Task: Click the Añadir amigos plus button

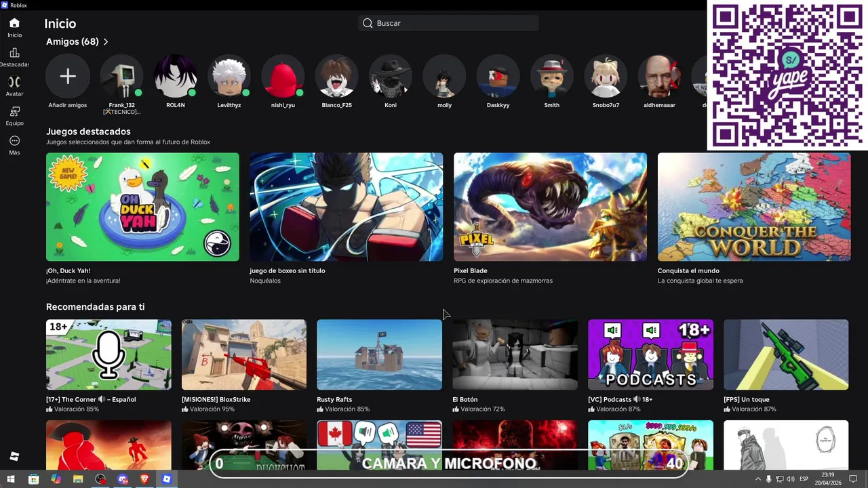Action: pyautogui.click(x=68, y=77)
